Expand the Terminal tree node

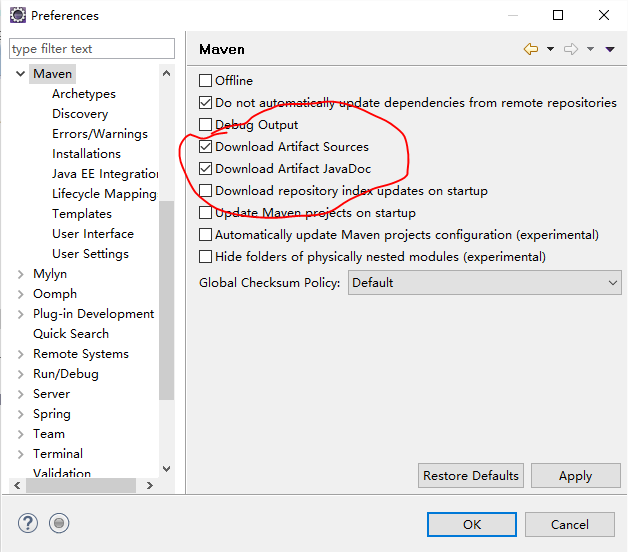tap(20, 454)
